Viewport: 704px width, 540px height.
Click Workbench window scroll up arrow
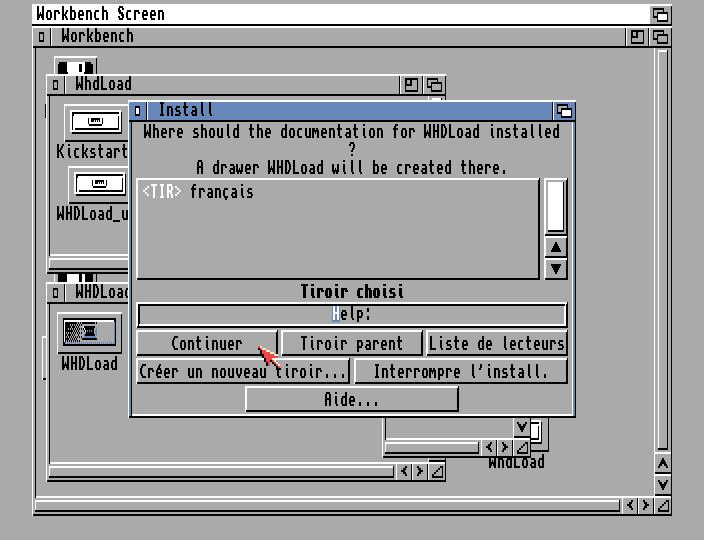(x=663, y=463)
